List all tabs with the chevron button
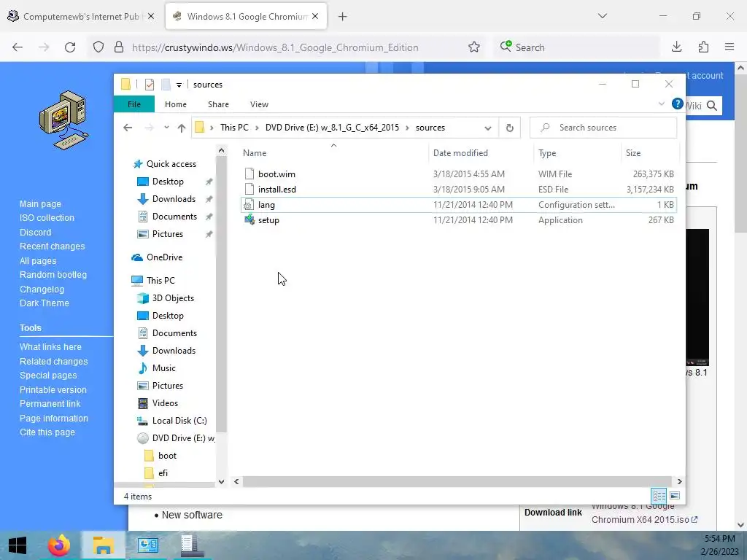 tap(602, 16)
